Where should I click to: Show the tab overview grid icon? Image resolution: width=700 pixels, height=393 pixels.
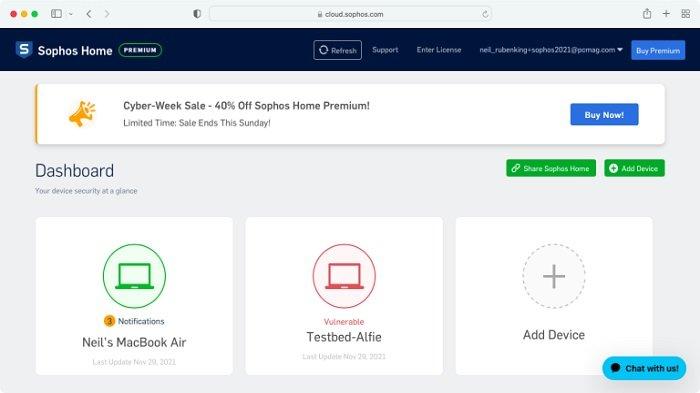[686, 14]
